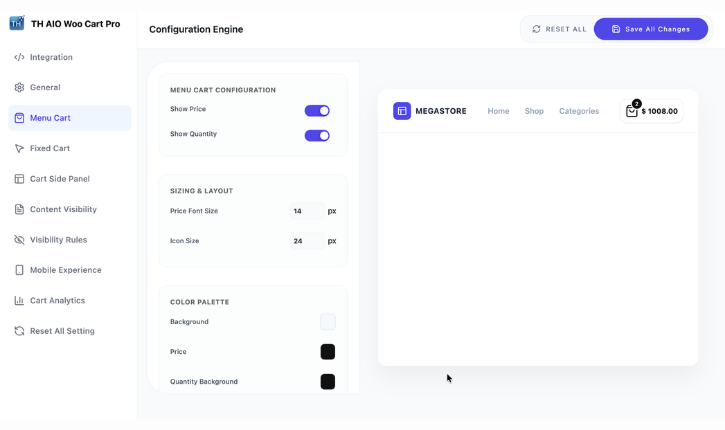The image size is (725, 430).
Task: Click the cart quantity badge showing 2
Action: [637, 104]
